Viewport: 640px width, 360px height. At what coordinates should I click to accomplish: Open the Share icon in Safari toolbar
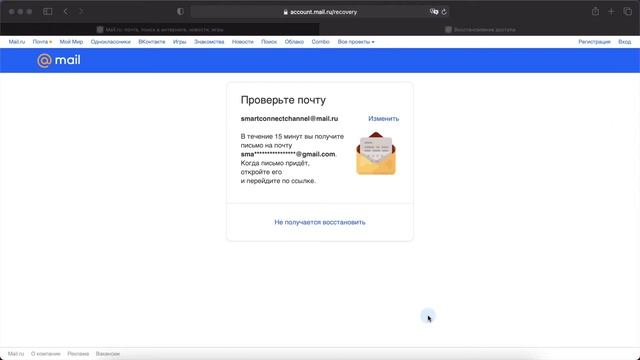point(596,12)
